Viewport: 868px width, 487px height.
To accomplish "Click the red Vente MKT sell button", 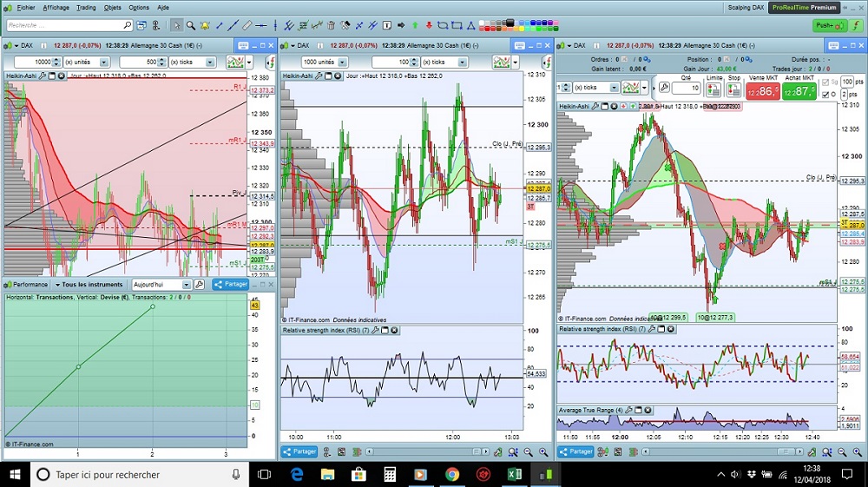I will pyautogui.click(x=763, y=90).
